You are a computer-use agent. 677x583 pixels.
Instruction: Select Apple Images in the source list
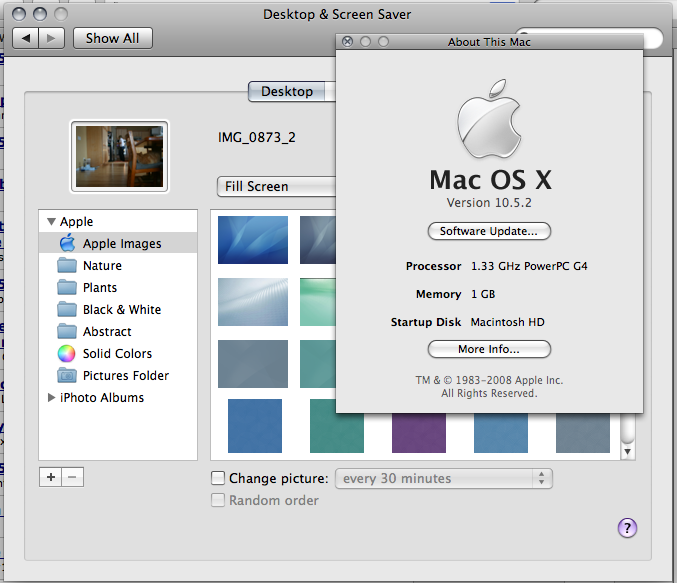[x=118, y=244]
